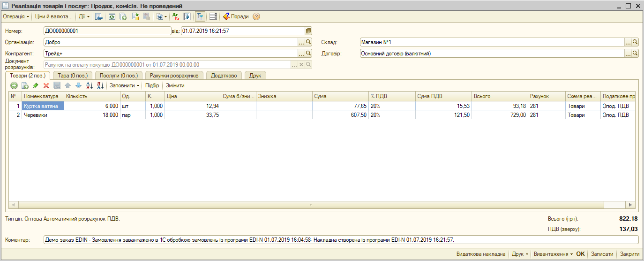Click the refresh document icon in top toolbar
Viewport: 644px width, 261px height.
click(x=112, y=16)
